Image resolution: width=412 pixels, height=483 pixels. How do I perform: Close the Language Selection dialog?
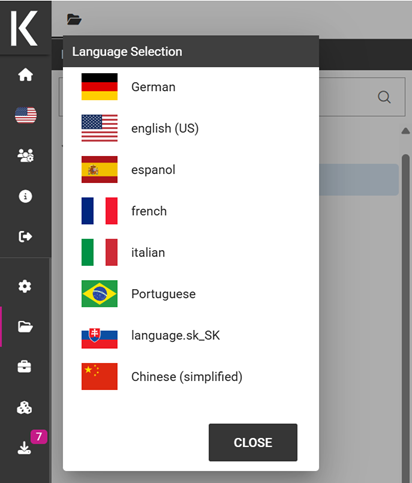click(x=253, y=442)
